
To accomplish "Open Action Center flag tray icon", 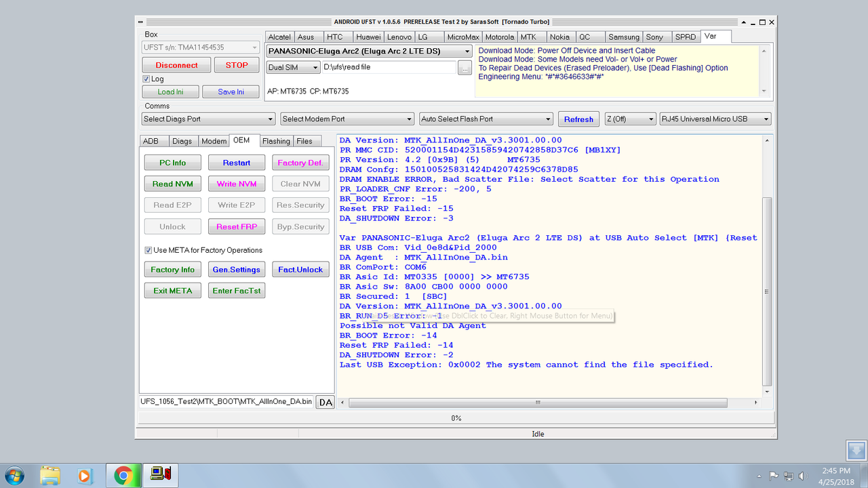I will pos(774,476).
